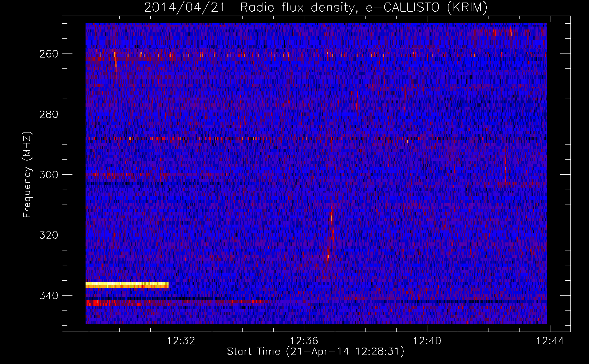Click the 260 frequency tick label
This screenshot has height=364, width=589.
pyautogui.click(x=49, y=54)
